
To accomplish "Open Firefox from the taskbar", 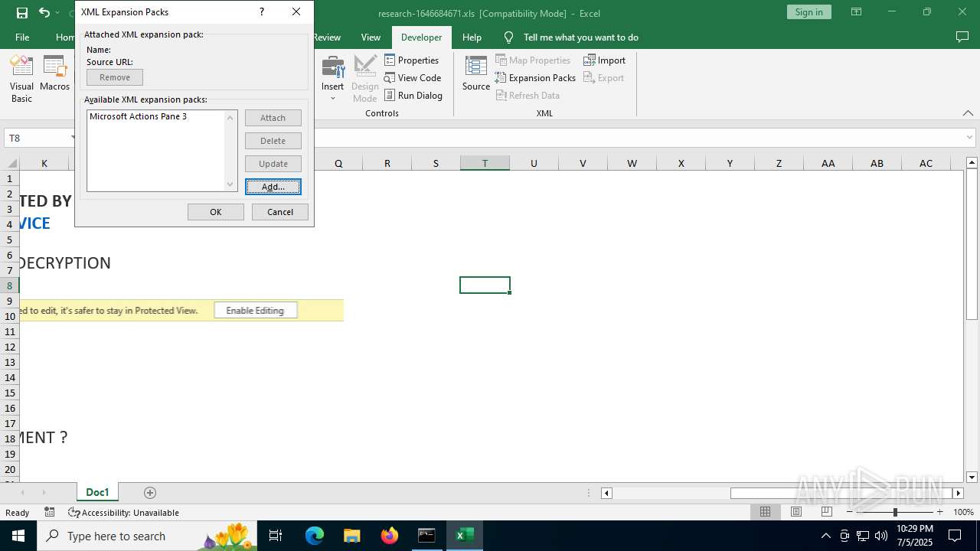I will point(390,536).
